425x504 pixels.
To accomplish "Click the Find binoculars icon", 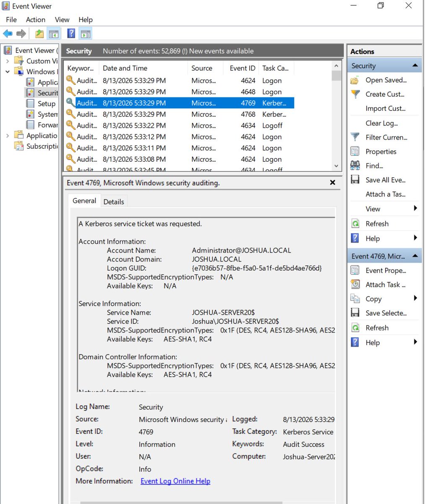I will [355, 165].
